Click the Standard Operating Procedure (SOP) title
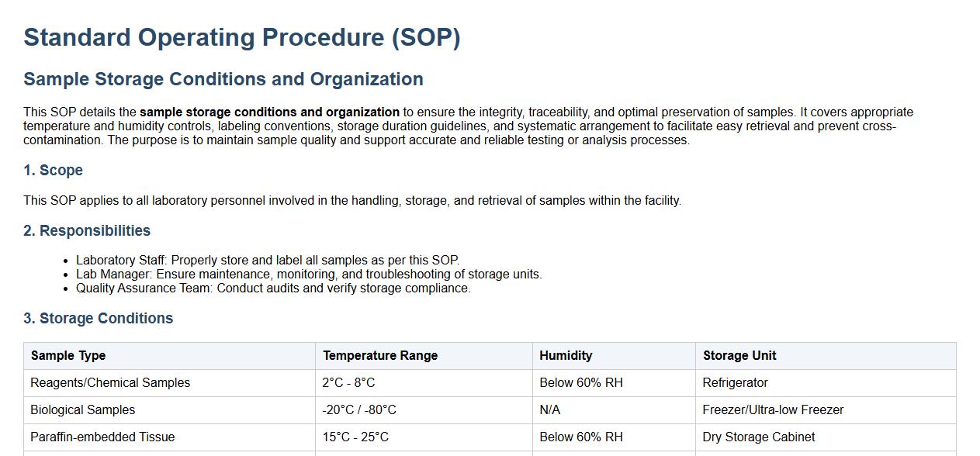Viewport: 980px width, 456px height. pos(241,37)
